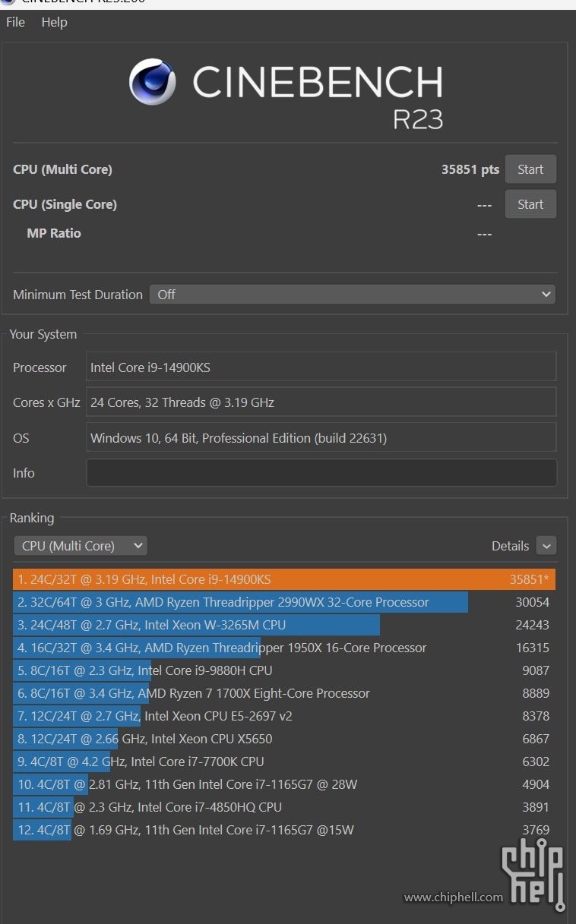Expand the ranking Details arrow
The image size is (576, 924).
point(546,545)
